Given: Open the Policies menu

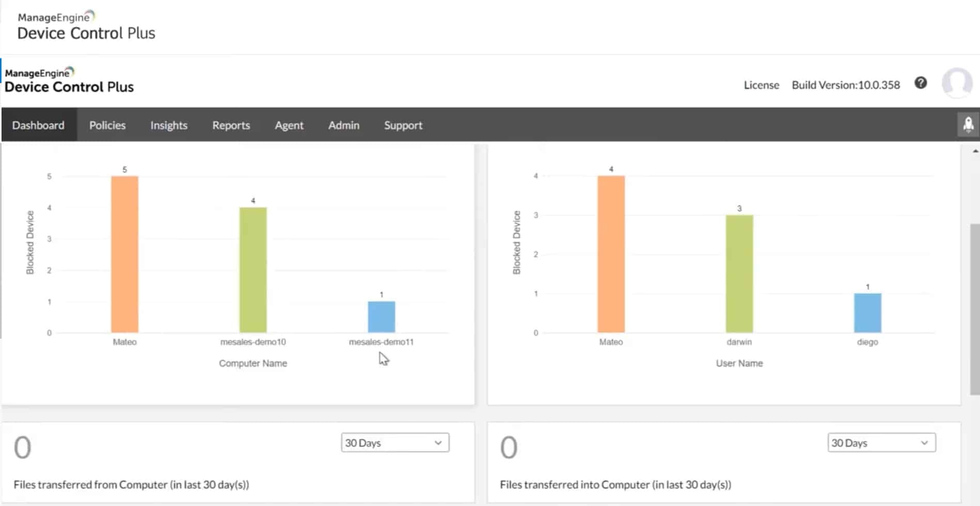Looking at the screenshot, I should [x=107, y=125].
